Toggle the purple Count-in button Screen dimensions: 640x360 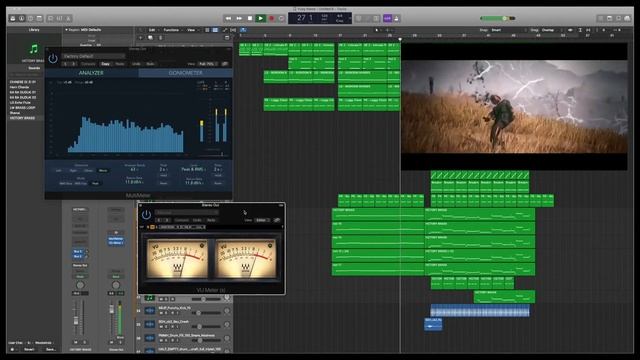[x=387, y=18]
